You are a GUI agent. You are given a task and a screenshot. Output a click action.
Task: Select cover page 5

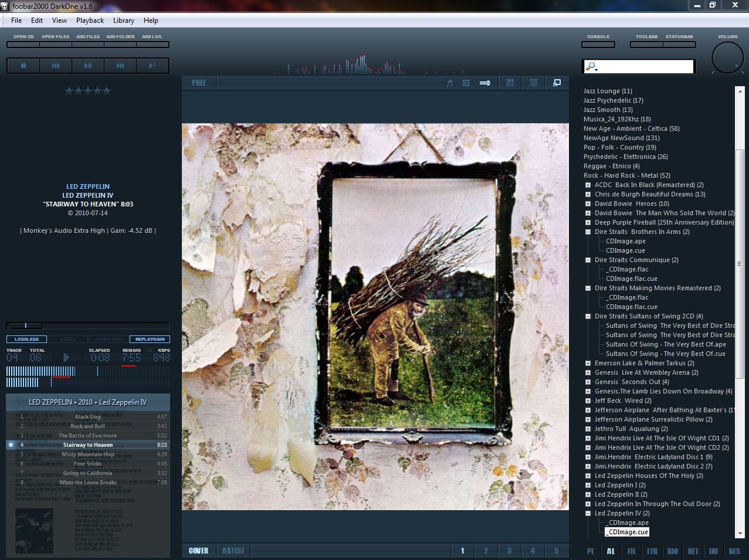(556, 551)
